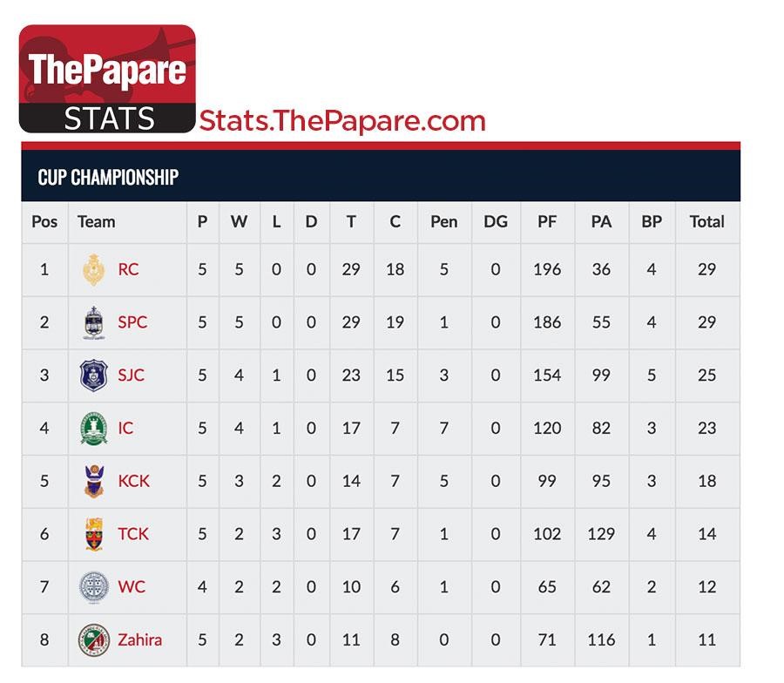784x683 pixels.
Task: Open the RC team name link
Action: pos(128,269)
